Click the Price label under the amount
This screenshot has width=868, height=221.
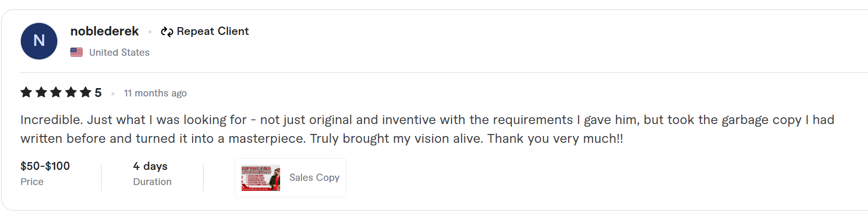[32, 182]
